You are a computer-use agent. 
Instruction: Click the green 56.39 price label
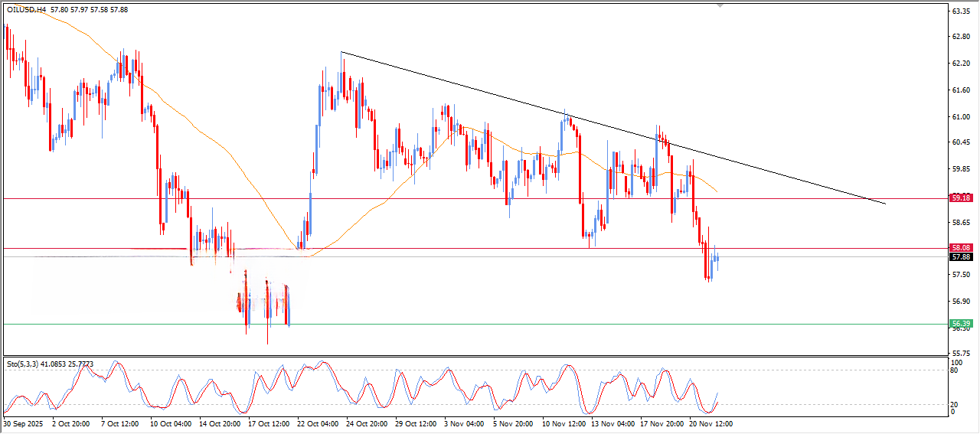pyautogui.click(x=961, y=324)
